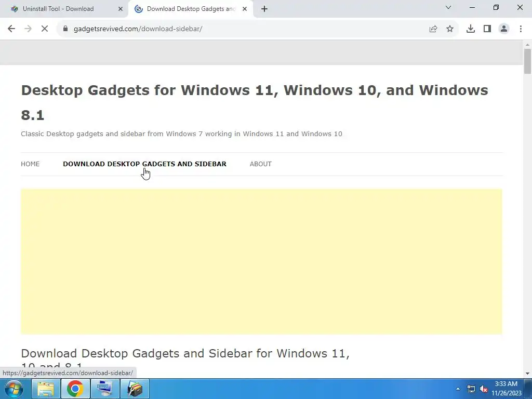Open network status tray icon
The height and width of the screenshot is (399, 532).
(x=471, y=389)
